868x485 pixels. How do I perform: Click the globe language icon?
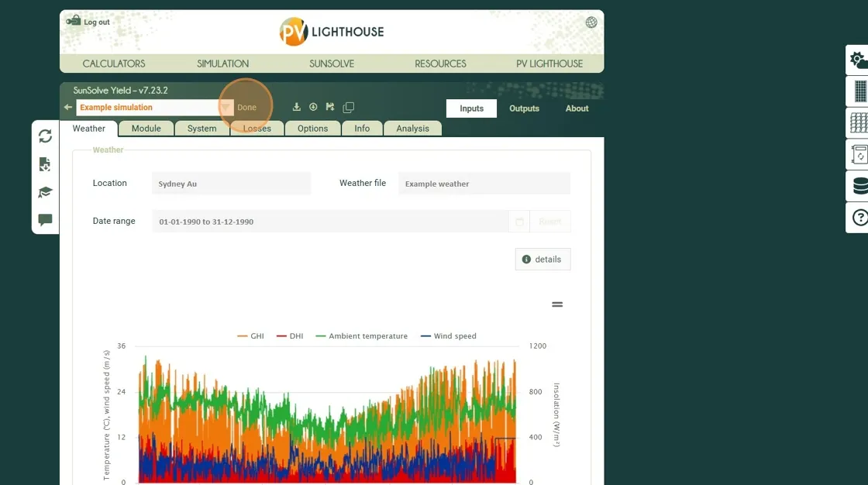591,22
